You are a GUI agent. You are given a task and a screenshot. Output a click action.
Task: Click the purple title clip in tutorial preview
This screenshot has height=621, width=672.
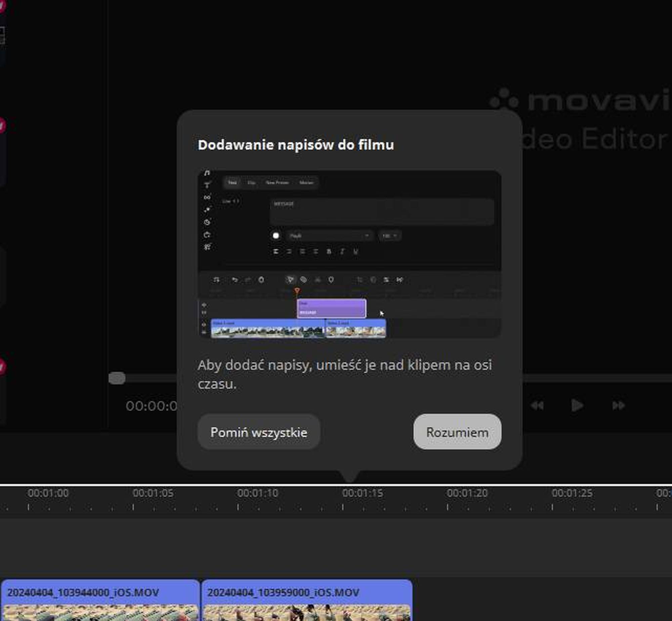pyautogui.click(x=331, y=308)
